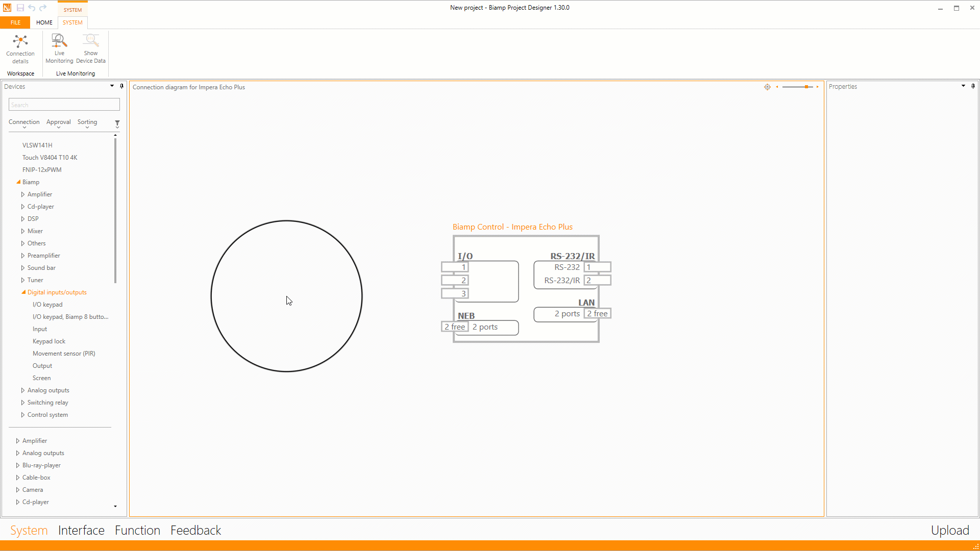Click inside the device Search field
980x551 pixels.
pos(63,104)
